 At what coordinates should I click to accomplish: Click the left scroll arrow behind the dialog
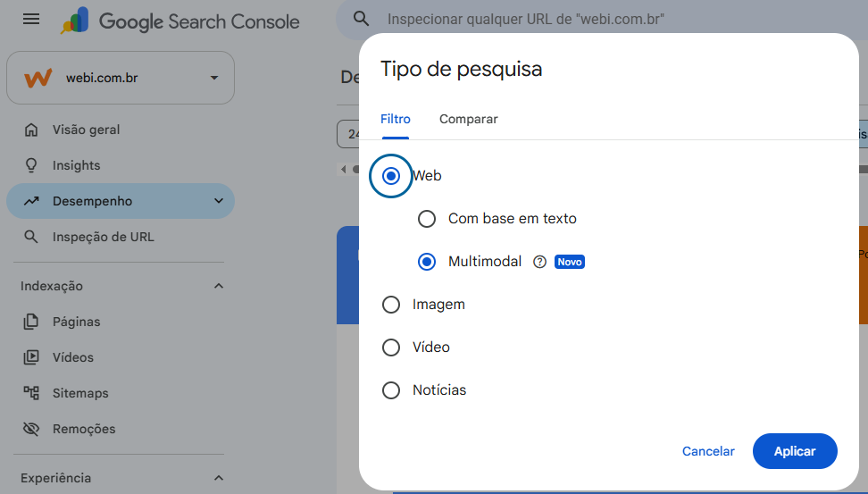point(343,169)
